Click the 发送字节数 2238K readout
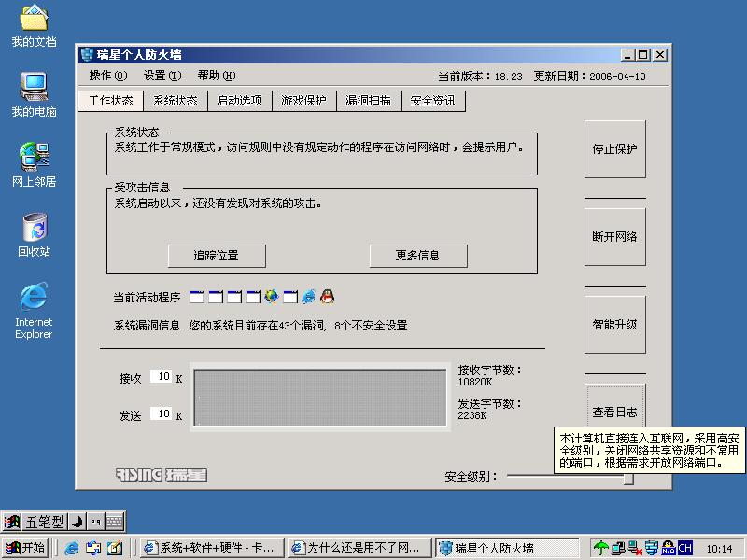Screen dimensions: 747x560 coord(489,409)
